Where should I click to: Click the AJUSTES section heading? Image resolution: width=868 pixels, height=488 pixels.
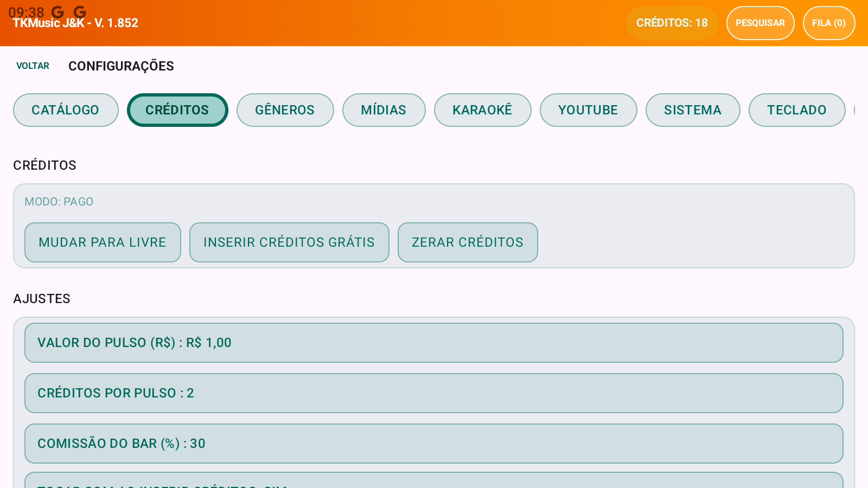point(42,299)
